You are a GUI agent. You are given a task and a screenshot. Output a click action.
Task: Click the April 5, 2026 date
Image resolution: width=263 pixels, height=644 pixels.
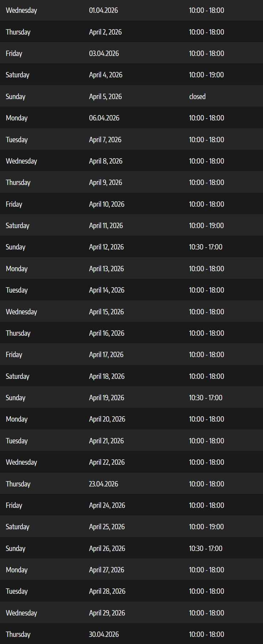[105, 97]
